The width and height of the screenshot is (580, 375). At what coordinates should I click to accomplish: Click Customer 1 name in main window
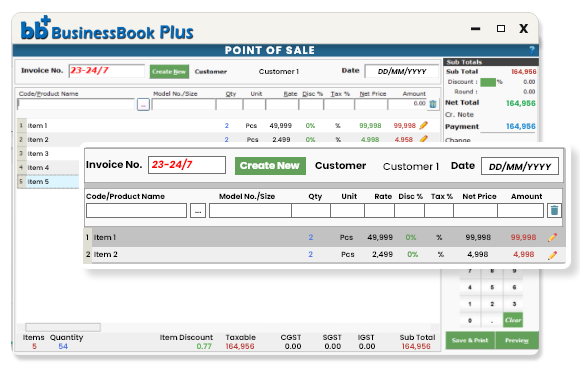279,72
